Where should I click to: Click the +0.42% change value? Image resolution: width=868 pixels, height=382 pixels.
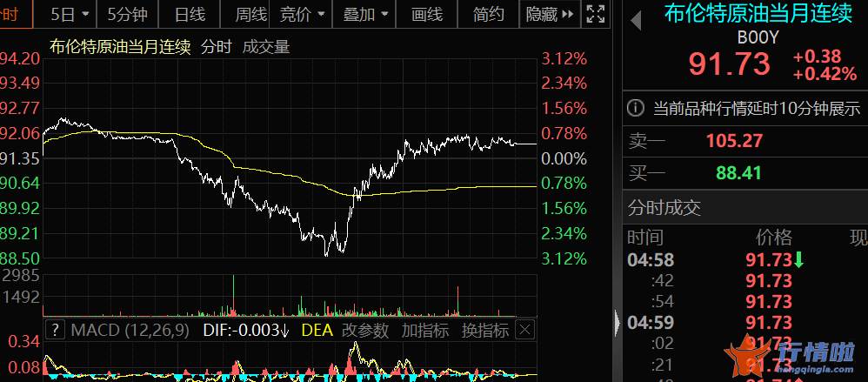tap(825, 74)
